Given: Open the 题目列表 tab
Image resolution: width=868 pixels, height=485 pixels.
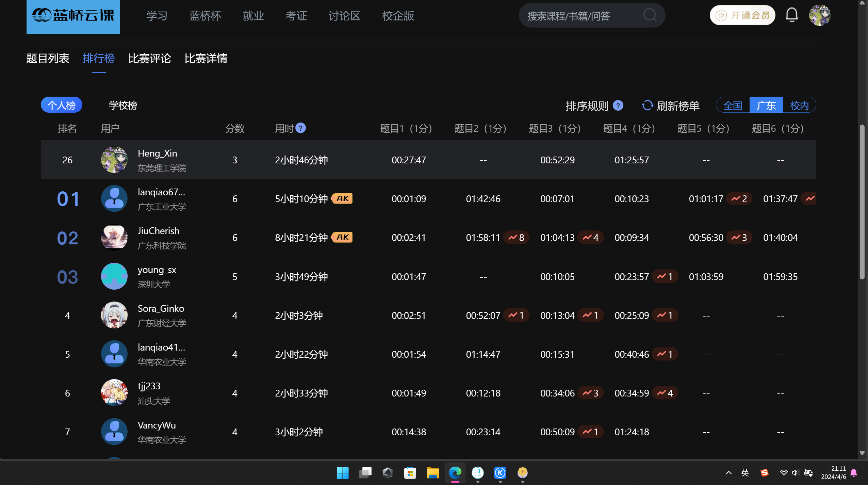Looking at the screenshot, I should coord(48,59).
